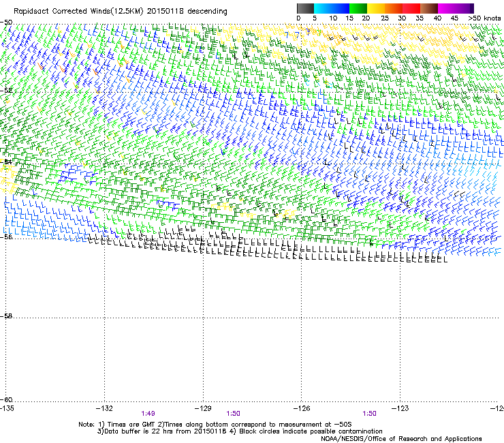Click the 'Note: 1) Times are GMT' line

(215, 425)
